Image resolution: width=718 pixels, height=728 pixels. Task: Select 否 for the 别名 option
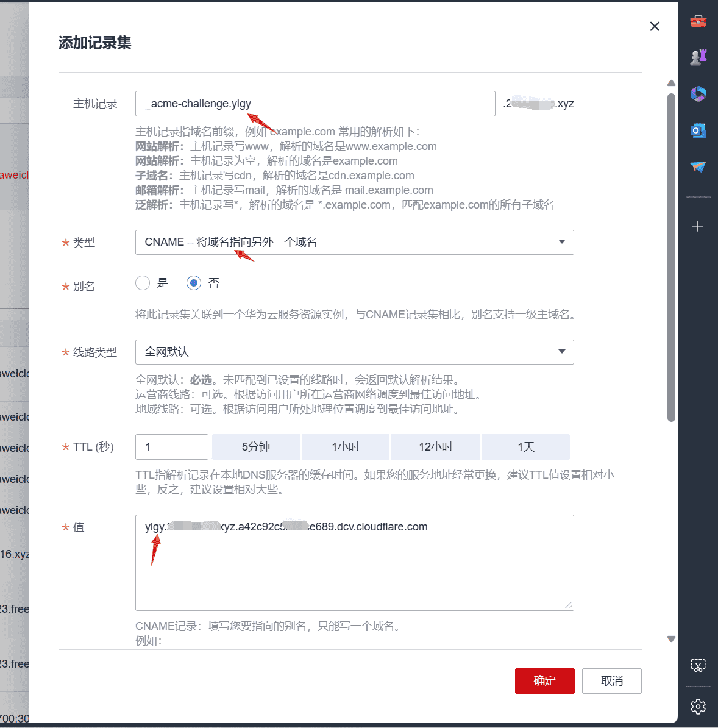(194, 284)
